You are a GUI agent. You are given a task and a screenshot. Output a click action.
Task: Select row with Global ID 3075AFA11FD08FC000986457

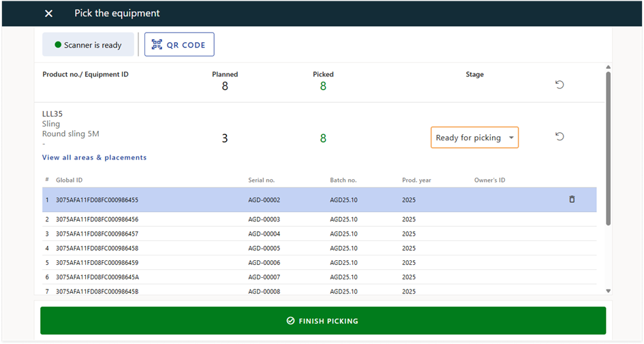click(319, 234)
